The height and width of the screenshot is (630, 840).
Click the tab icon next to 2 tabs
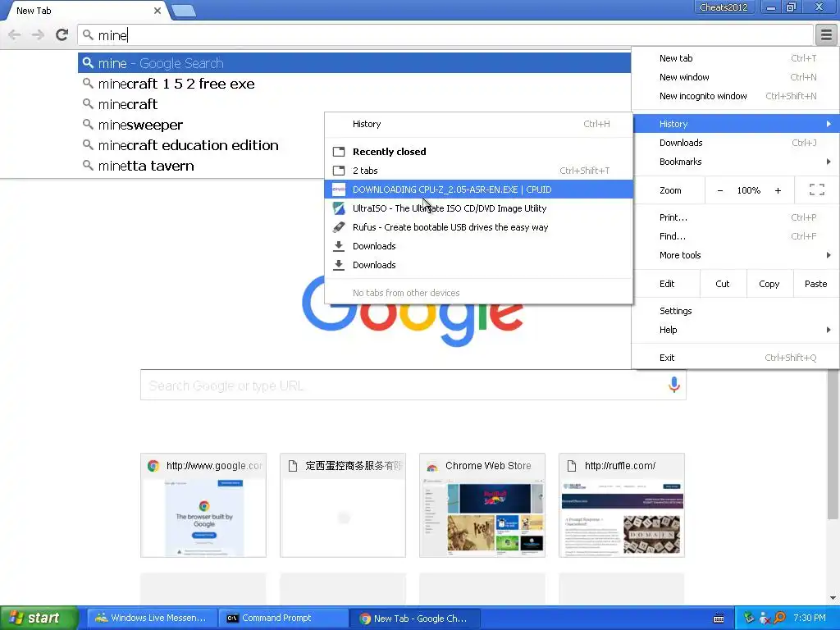coord(339,171)
